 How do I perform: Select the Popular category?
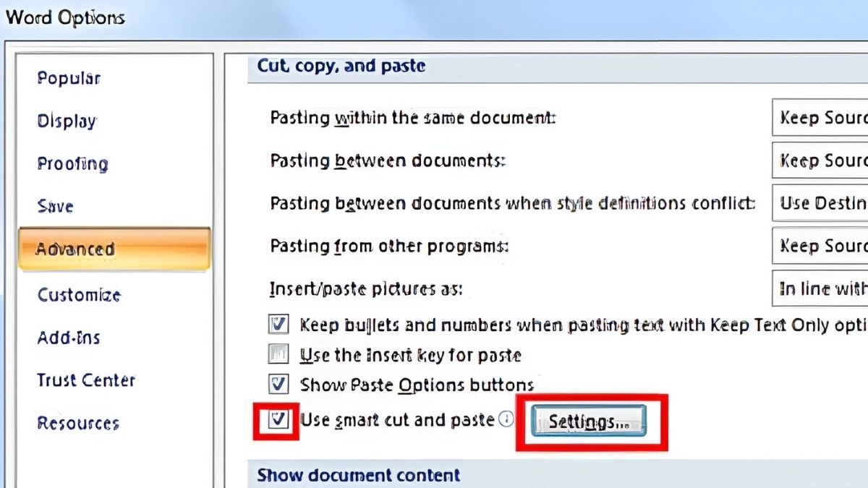coord(69,78)
